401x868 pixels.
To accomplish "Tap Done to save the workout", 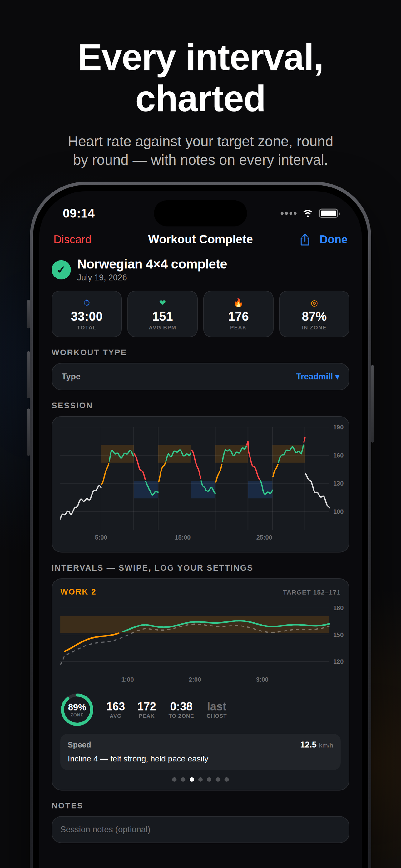I will [333, 240].
